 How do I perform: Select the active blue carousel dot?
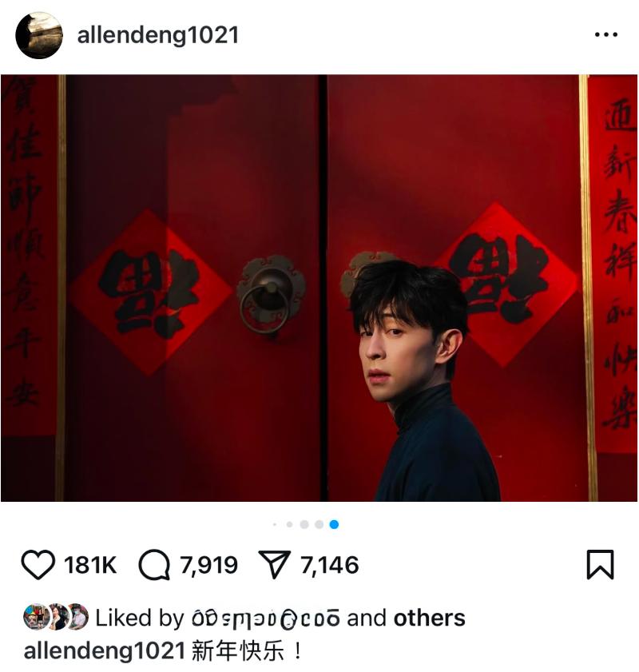[334, 524]
